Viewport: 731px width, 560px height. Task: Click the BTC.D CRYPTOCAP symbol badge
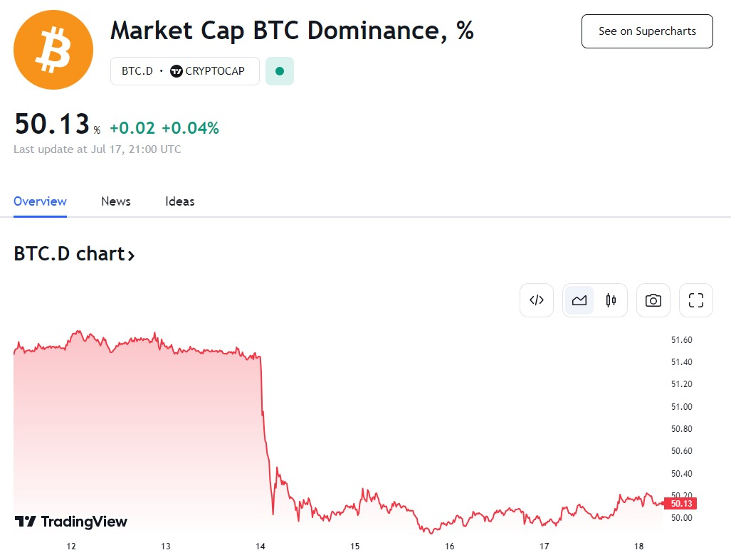pos(184,71)
